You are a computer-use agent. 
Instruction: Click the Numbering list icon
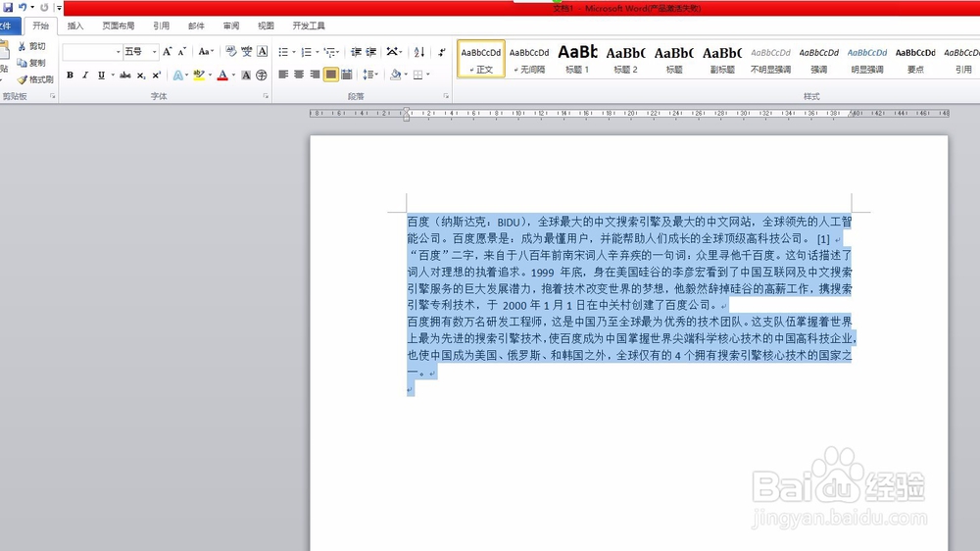[x=306, y=52]
